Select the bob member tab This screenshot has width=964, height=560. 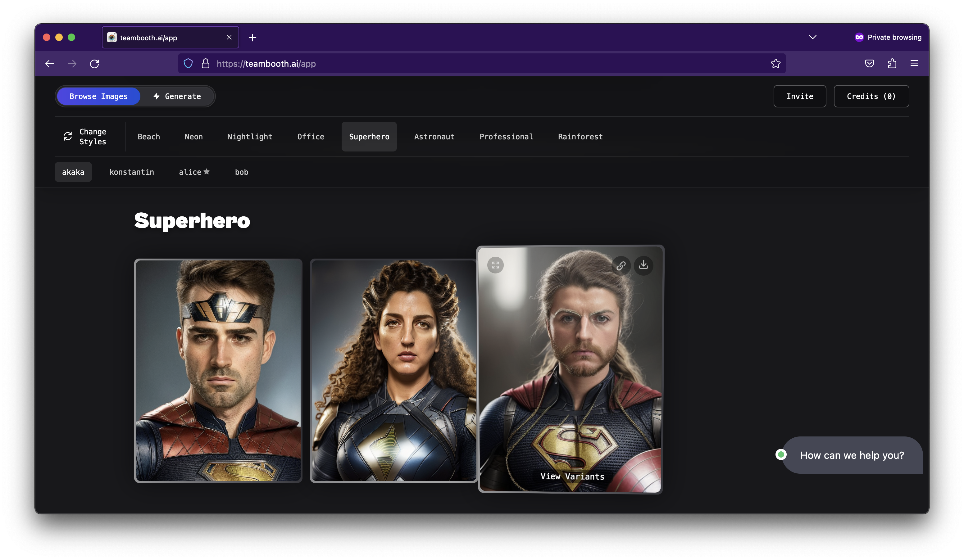click(x=241, y=172)
